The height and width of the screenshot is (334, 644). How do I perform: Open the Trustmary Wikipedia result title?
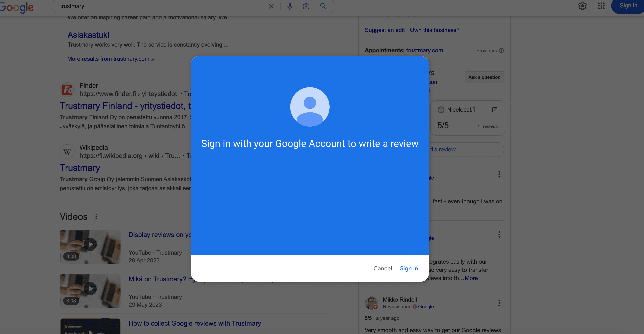pyautogui.click(x=80, y=168)
